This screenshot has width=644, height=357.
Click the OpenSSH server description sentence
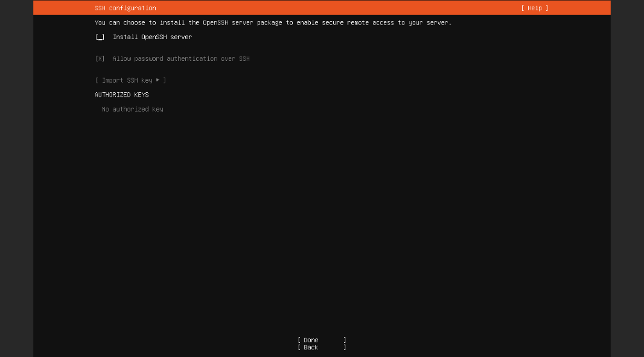click(x=272, y=23)
